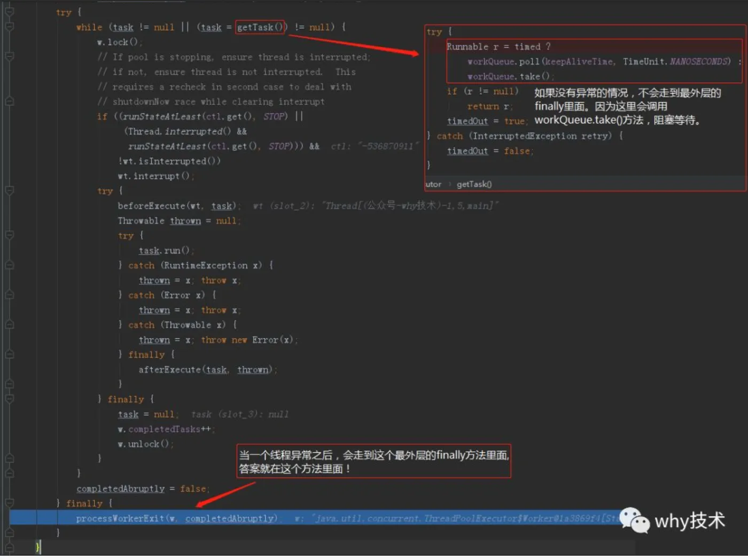This screenshot has height=560, width=748.
Task: Click catch (InterruptedException retry) in inset
Action: (525, 136)
